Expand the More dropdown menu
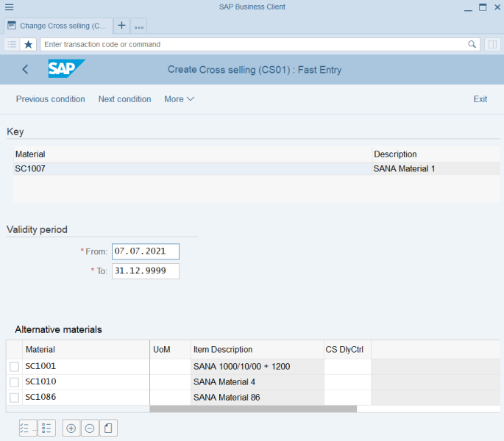504x441 pixels. 179,99
